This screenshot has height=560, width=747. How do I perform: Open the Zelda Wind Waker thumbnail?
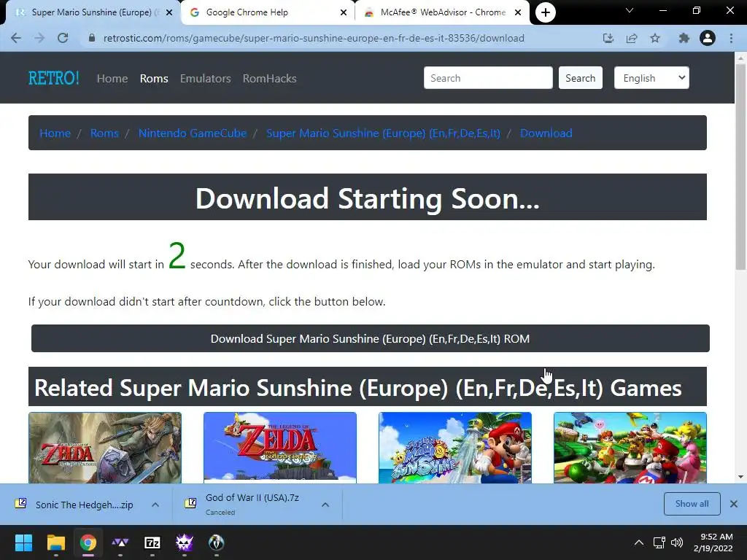(x=280, y=448)
